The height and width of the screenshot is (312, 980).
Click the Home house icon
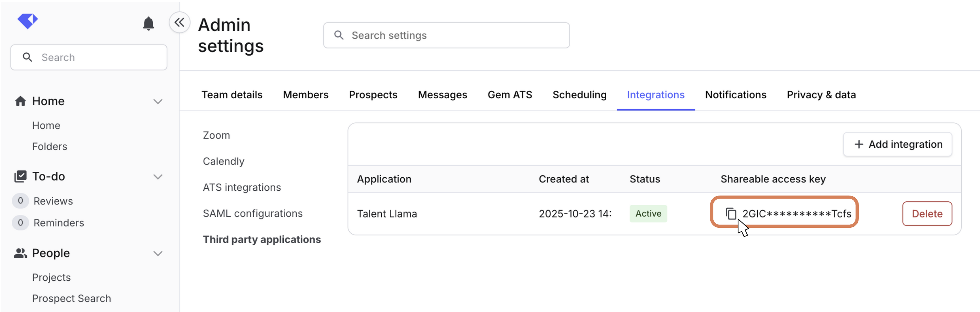coord(21,101)
